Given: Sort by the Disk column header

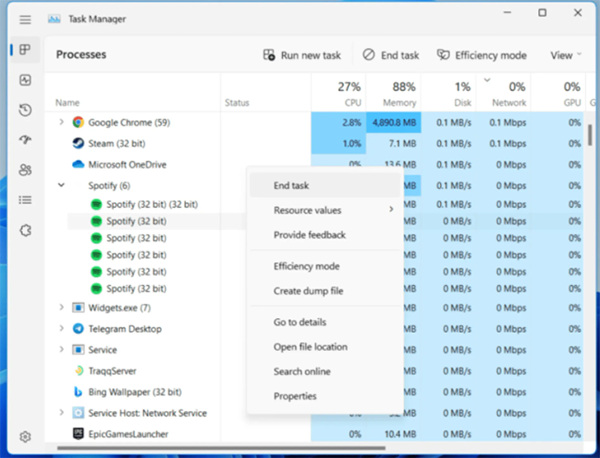Looking at the screenshot, I should 448,94.
